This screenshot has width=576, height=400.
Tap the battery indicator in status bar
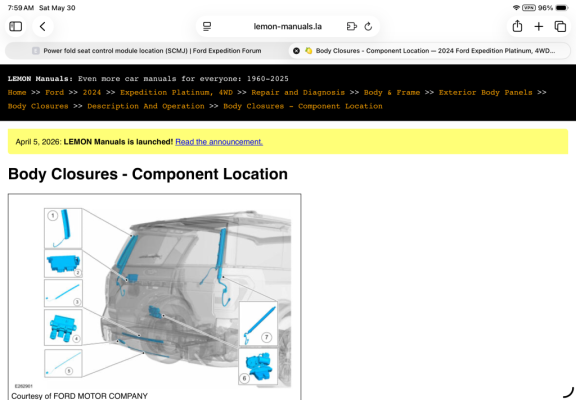coord(562,8)
